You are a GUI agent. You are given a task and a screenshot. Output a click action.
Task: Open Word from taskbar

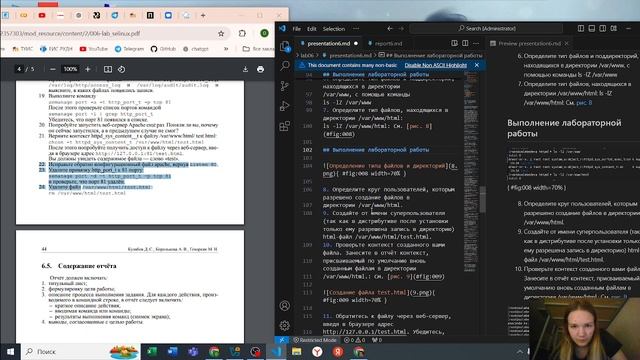point(173,351)
